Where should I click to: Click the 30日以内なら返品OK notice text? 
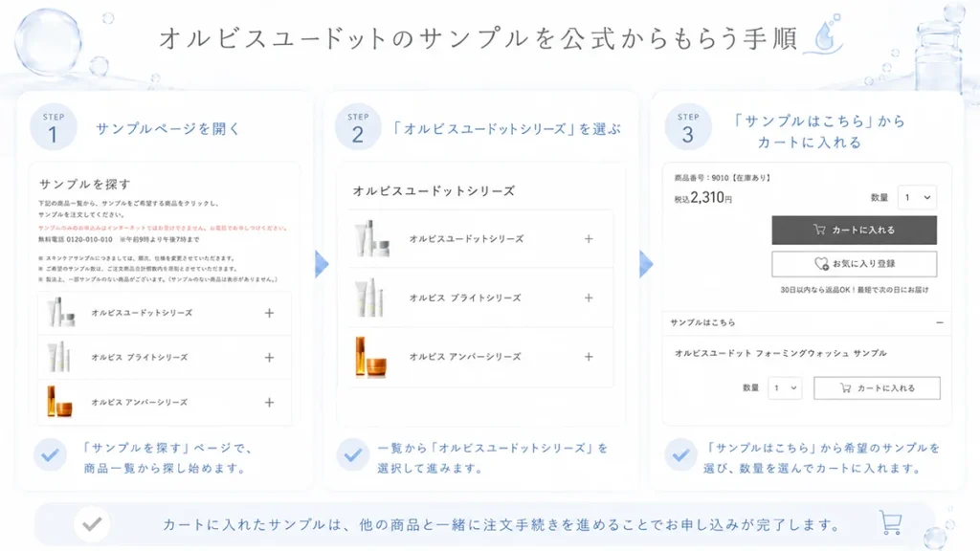(854, 290)
